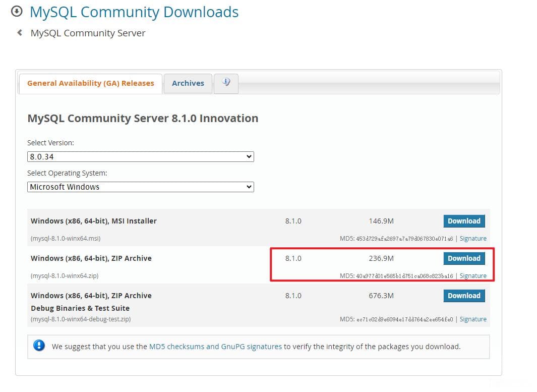Click the Select Version label

point(51,143)
